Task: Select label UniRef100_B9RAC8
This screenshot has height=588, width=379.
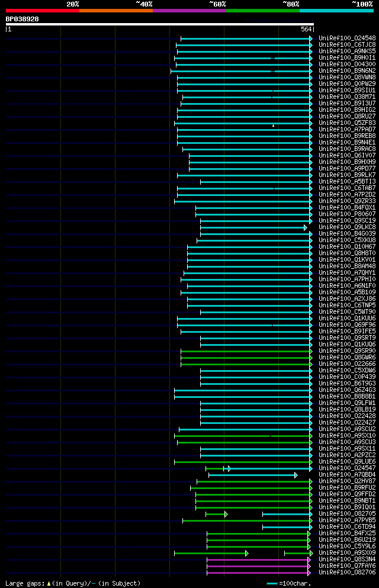Action: coord(347,149)
